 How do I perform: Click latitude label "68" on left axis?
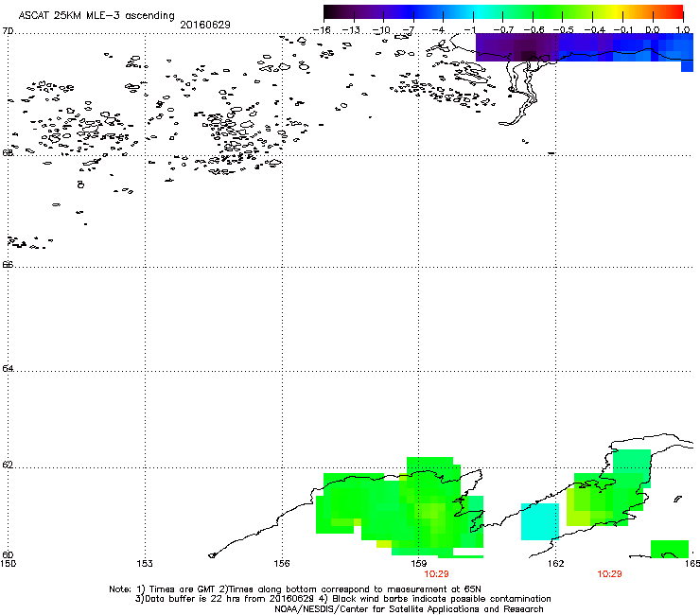[8, 152]
